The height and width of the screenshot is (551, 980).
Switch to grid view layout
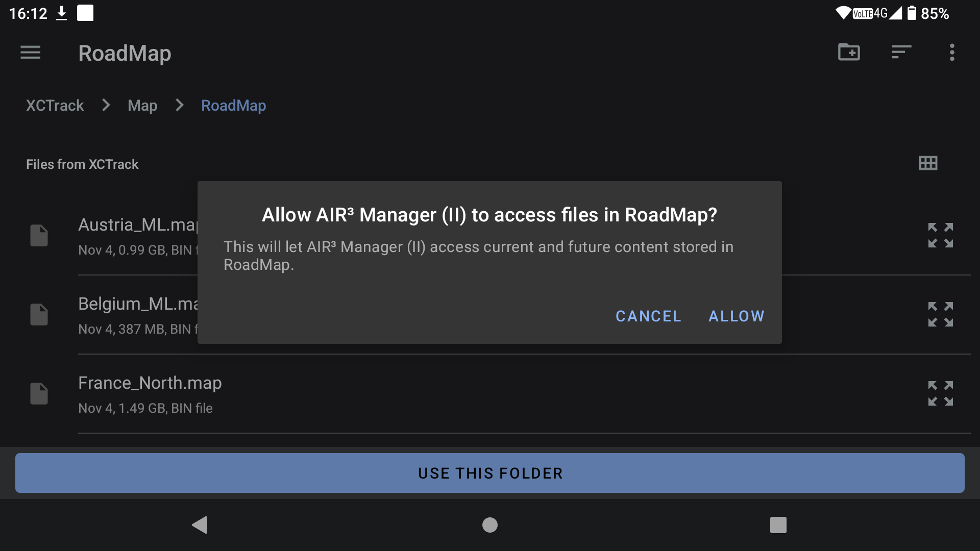tap(927, 163)
